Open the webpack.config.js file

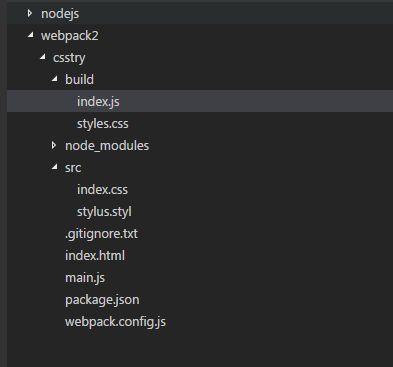click(115, 322)
